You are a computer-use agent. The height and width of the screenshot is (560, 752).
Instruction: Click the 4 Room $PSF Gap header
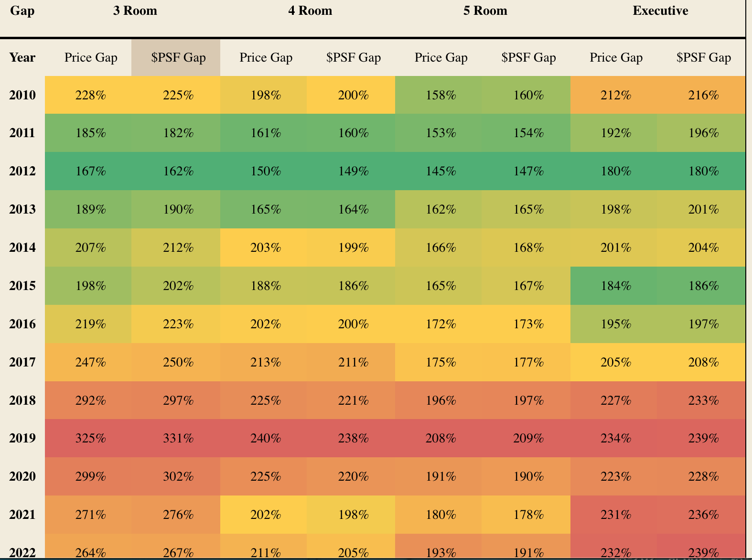tap(353, 57)
